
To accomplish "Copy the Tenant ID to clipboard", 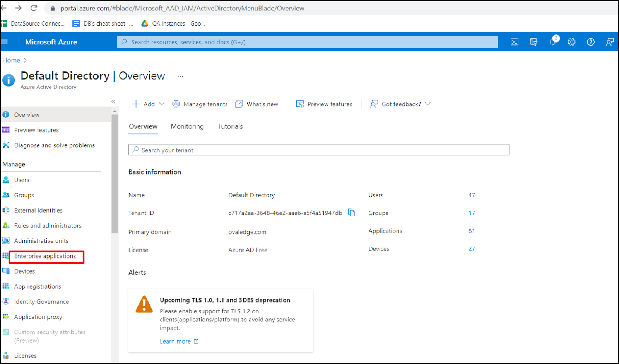I will pyautogui.click(x=351, y=213).
